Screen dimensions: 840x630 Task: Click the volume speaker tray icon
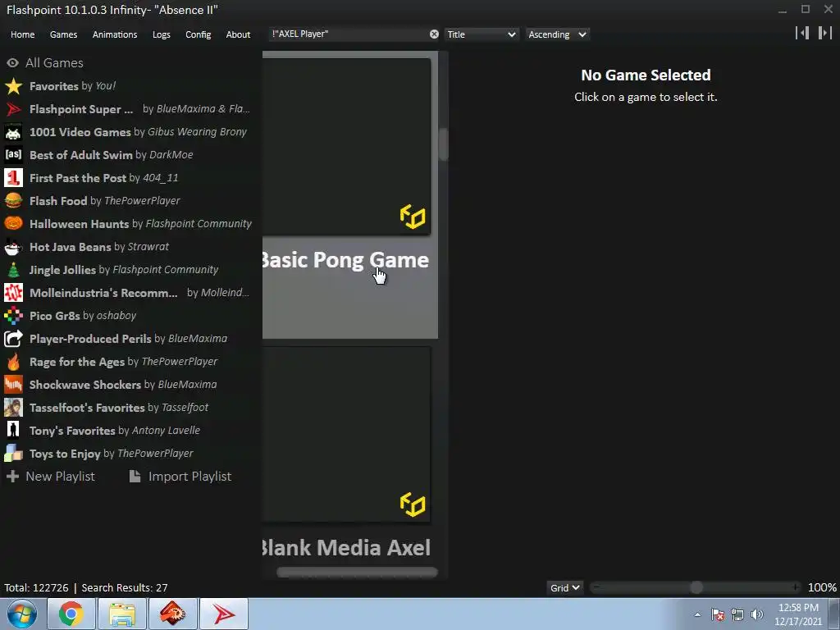pos(756,614)
